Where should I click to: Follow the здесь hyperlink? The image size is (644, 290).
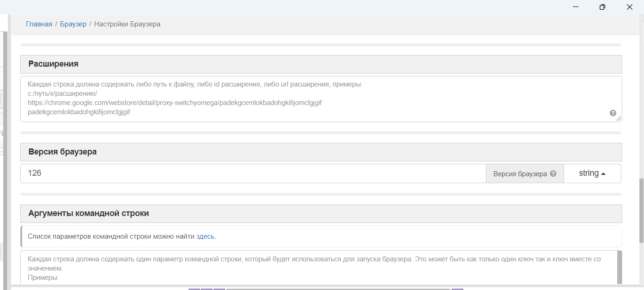(x=205, y=236)
